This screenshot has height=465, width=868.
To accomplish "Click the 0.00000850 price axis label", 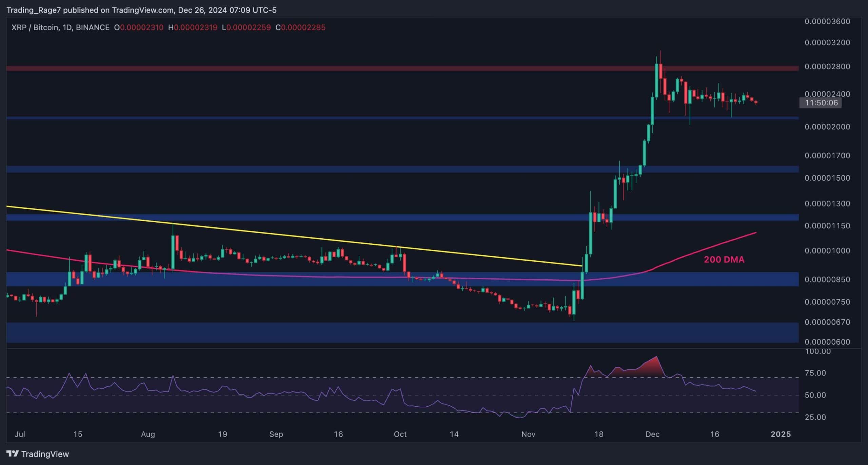I will (x=827, y=280).
